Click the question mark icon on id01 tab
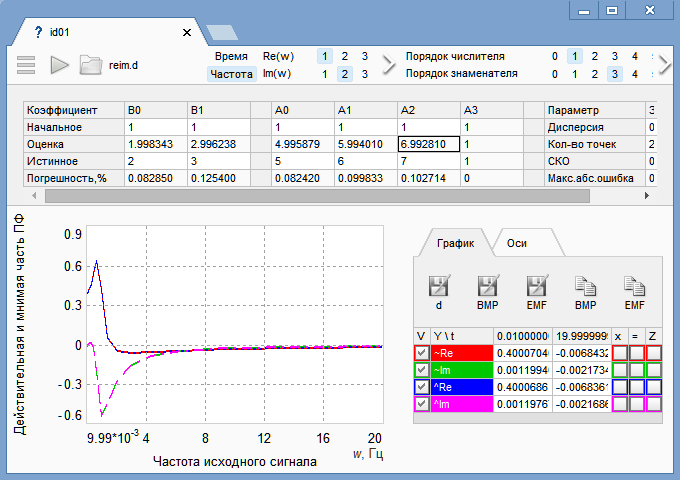This screenshot has width=680, height=480. tap(39, 32)
